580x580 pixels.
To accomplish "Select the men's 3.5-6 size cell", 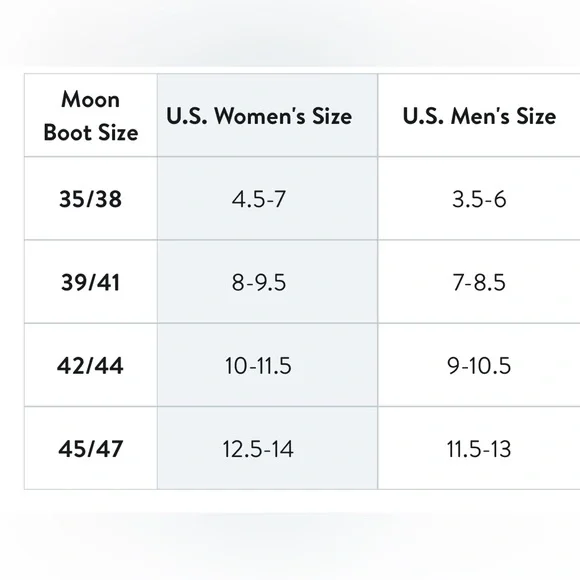I will pyautogui.click(x=479, y=198).
